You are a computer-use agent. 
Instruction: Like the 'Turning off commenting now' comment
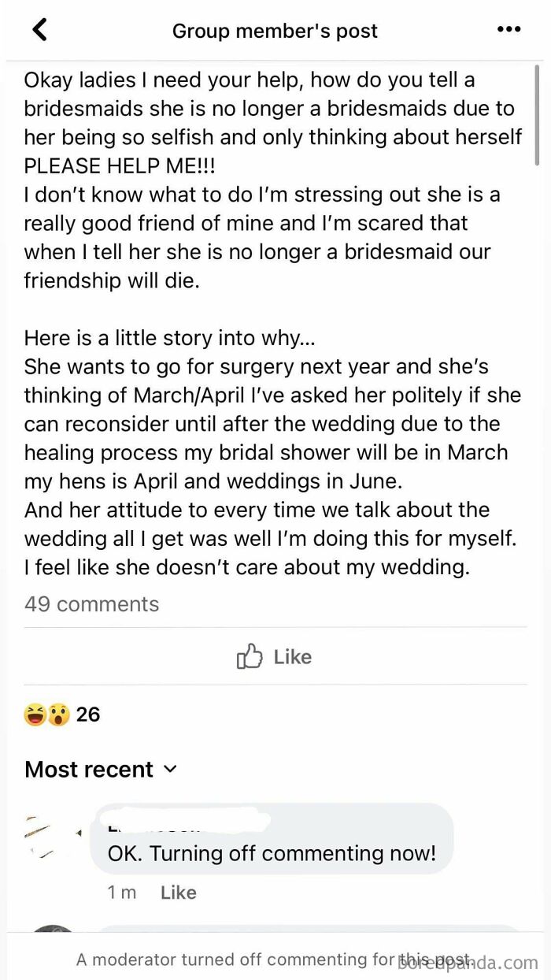click(178, 893)
